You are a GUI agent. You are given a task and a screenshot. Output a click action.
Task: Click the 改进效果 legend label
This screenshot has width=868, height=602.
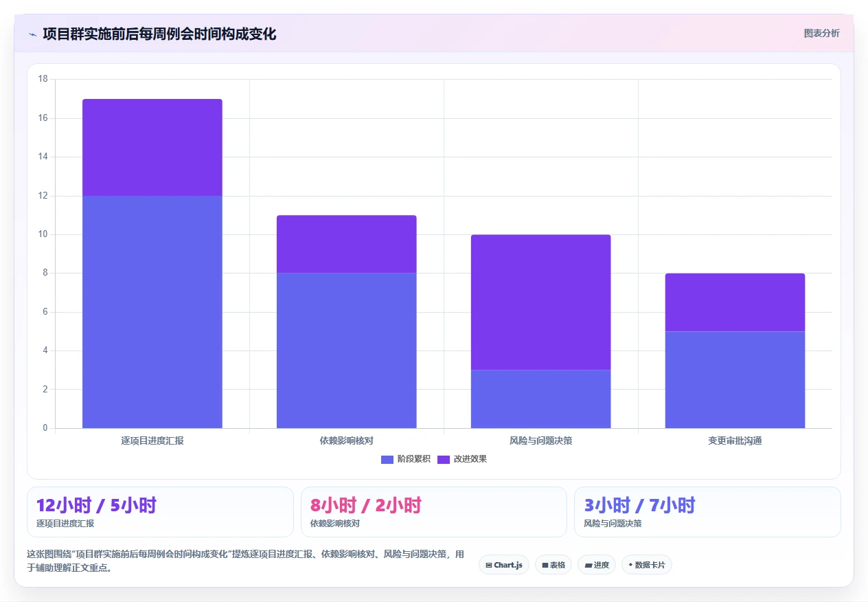pyautogui.click(x=470, y=459)
